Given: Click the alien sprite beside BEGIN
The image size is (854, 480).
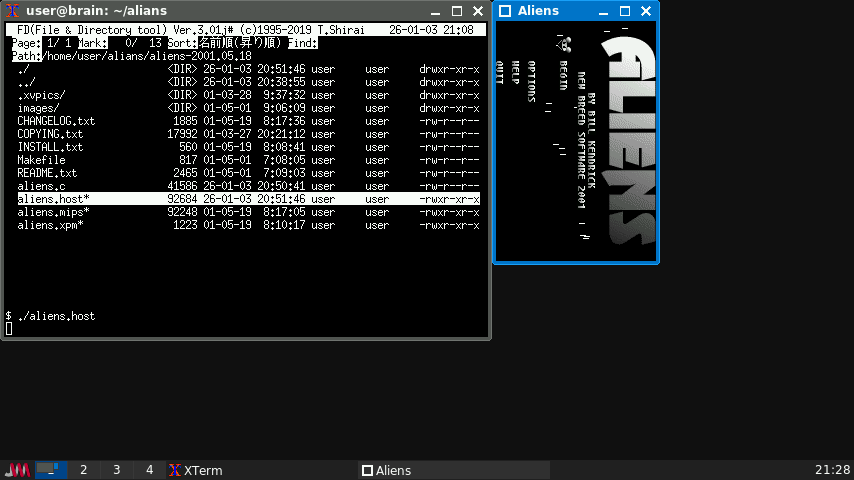Looking at the screenshot, I should (566, 44).
